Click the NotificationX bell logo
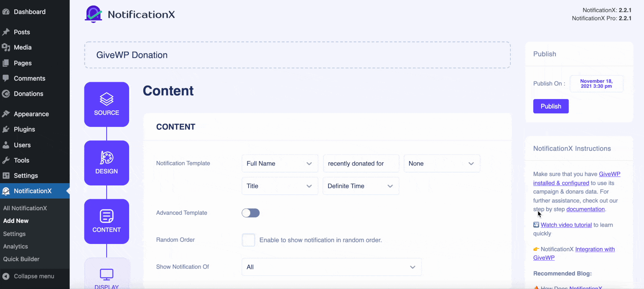This screenshot has width=644, height=289. tap(93, 14)
